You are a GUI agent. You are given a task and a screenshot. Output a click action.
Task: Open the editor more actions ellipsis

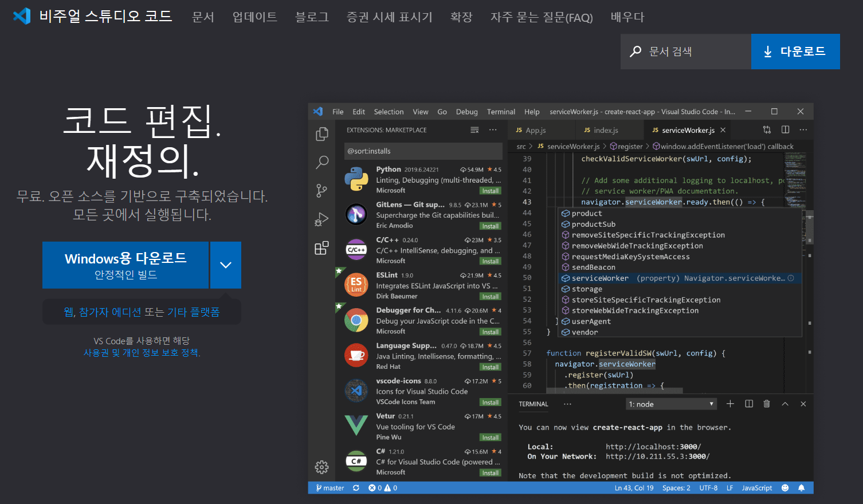(x=803, y=130)
